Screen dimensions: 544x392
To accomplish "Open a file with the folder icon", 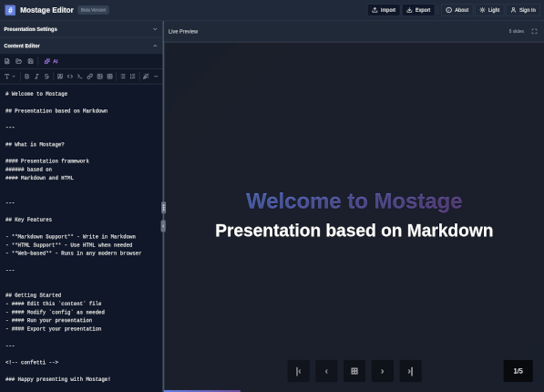I will tap(19, 61).
